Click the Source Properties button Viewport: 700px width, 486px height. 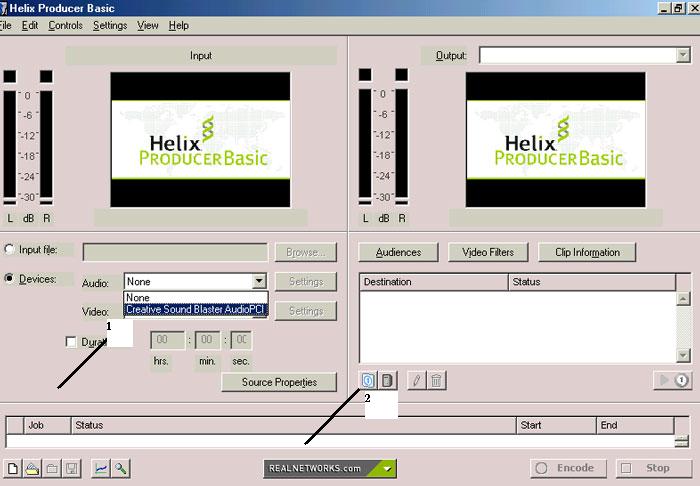point(279,382)
